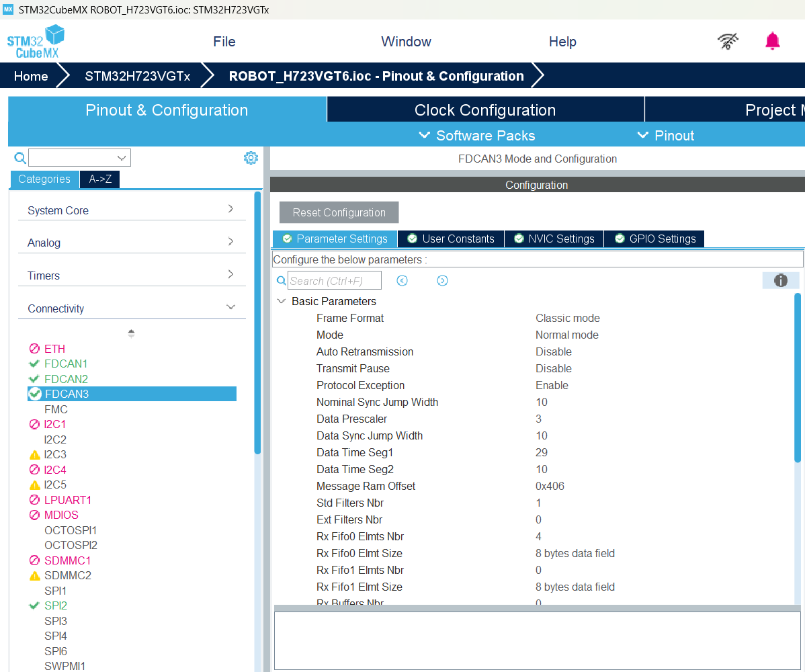
Task: Click the STM32CubeMX logo
Action: 36,42
